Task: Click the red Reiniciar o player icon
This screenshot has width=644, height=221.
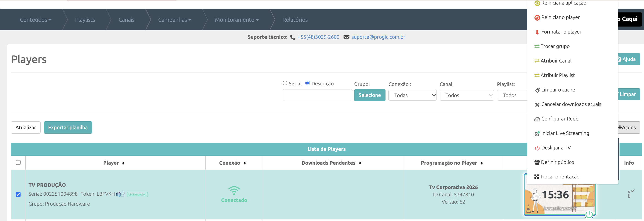Action: tap(537, 18)
